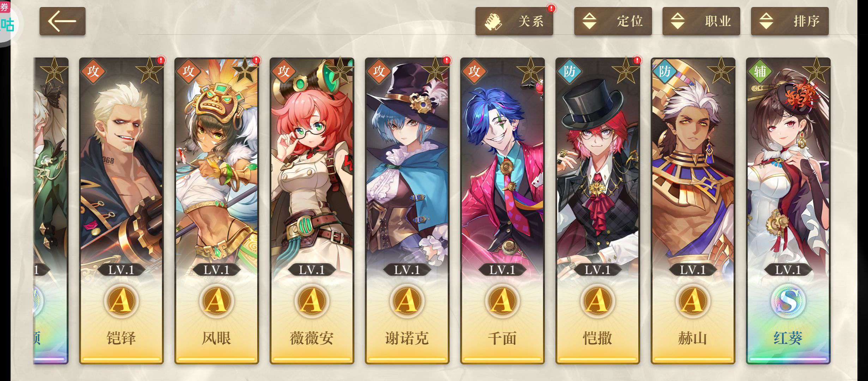Screen dimensions: 868x381
Task: Open the 关系 relationships panel
Action: point(514,21)
